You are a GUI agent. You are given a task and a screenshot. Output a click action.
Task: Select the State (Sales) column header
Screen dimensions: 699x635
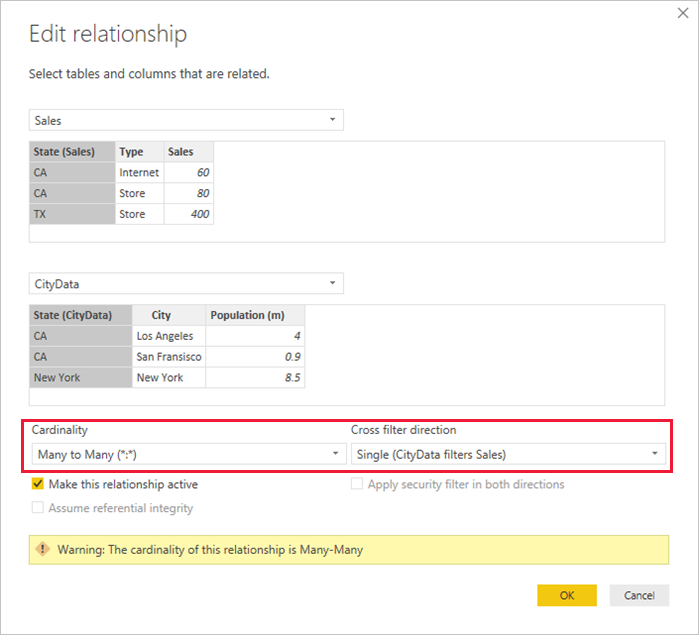click(72, 152)
